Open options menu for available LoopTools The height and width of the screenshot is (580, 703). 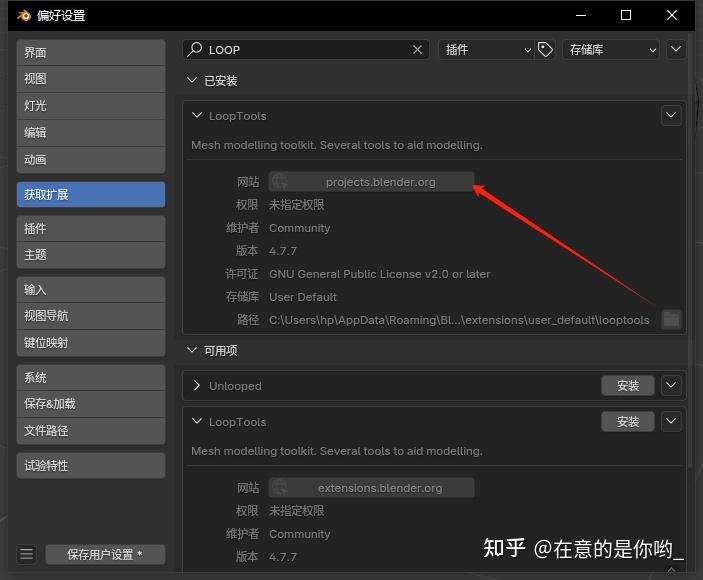point(671,421)
